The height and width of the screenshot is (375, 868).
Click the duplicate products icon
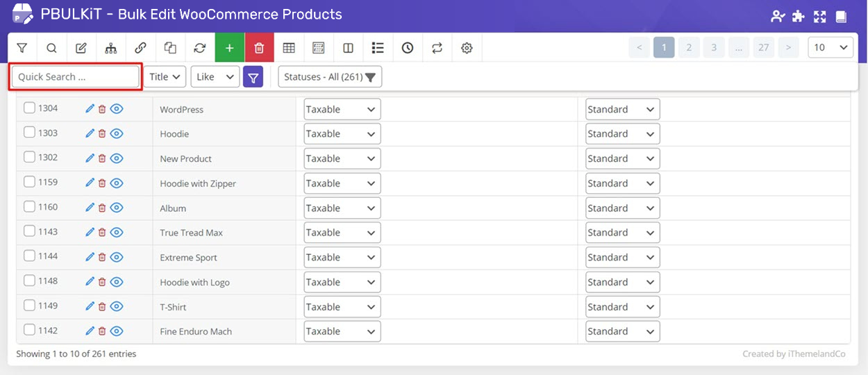coord(170,48)
